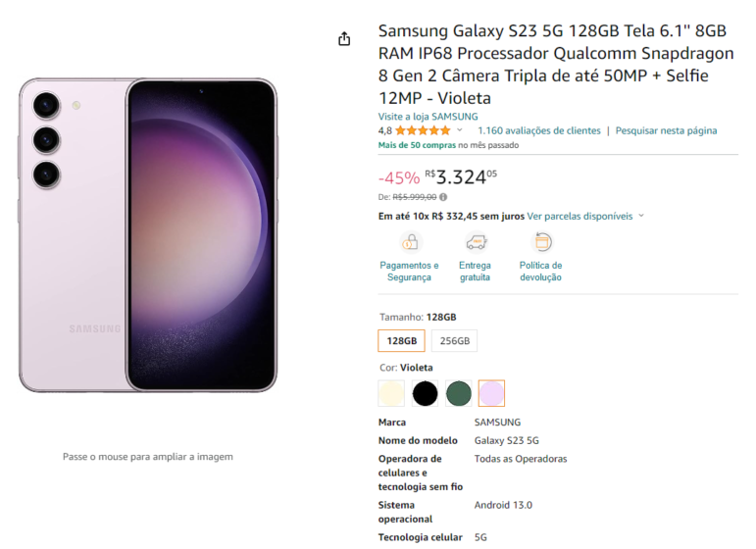Click the Política de devolução return icon
756x549 pixels.
click(540, 242)
